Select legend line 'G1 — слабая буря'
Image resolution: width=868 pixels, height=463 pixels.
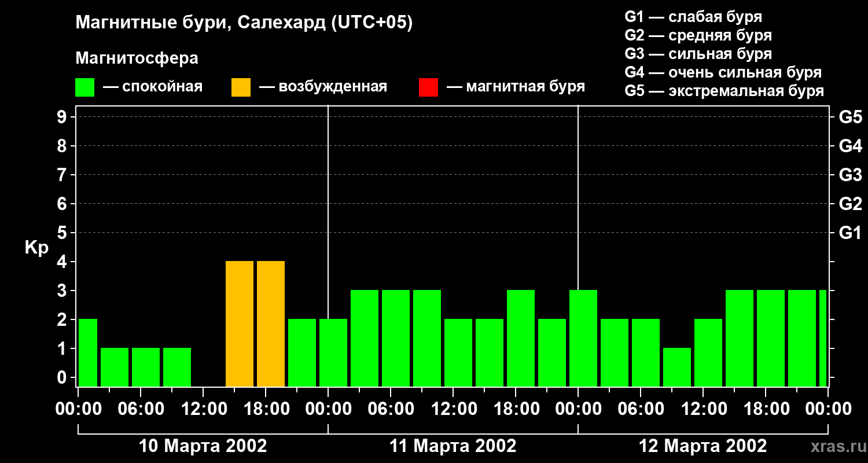[x=693, y=17]
